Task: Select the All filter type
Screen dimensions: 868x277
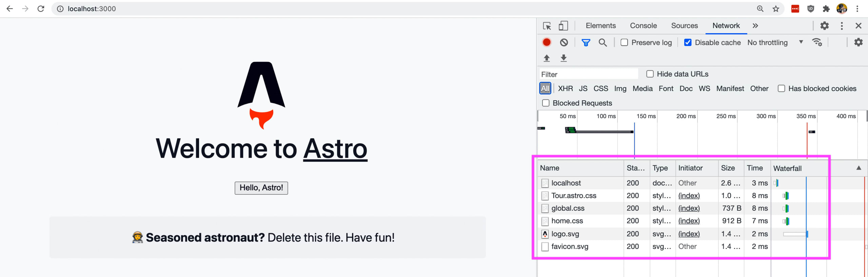Action: 545,88
